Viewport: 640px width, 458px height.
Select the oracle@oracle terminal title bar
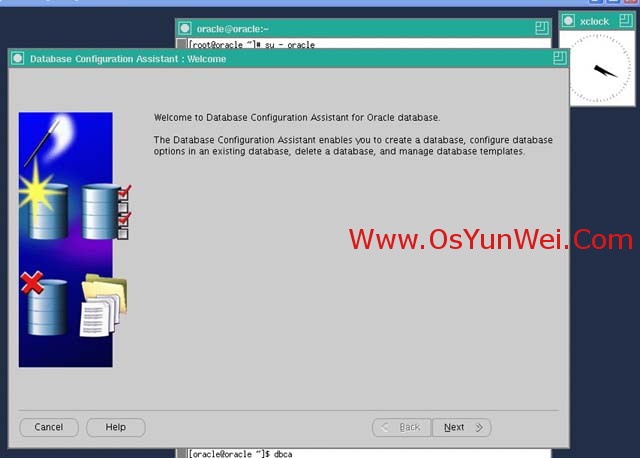[x=363, y=29]
